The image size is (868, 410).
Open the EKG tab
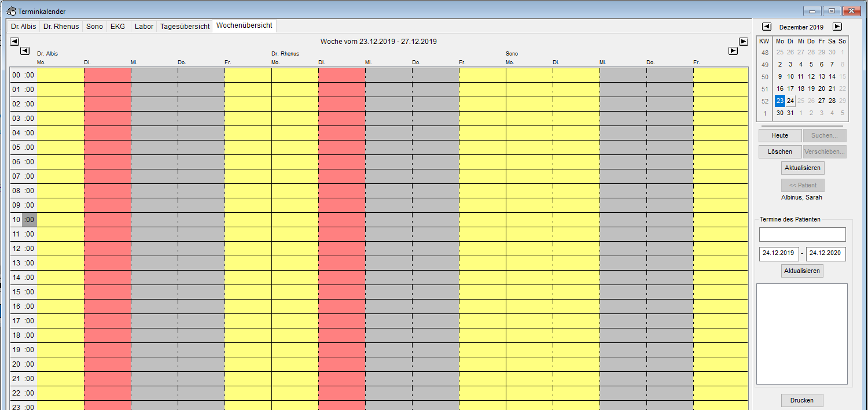(x=117, y=26)
